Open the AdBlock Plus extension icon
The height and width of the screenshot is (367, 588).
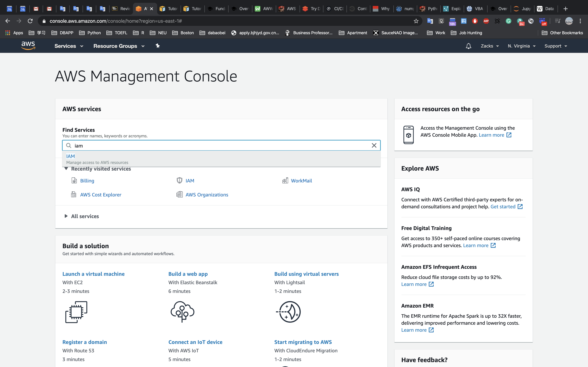[x=486, y=21]
